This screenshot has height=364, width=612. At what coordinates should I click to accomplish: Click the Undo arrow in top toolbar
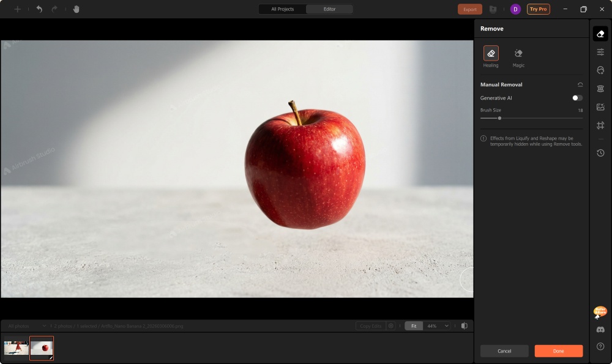pyautogui.click(x=38, y=9)
